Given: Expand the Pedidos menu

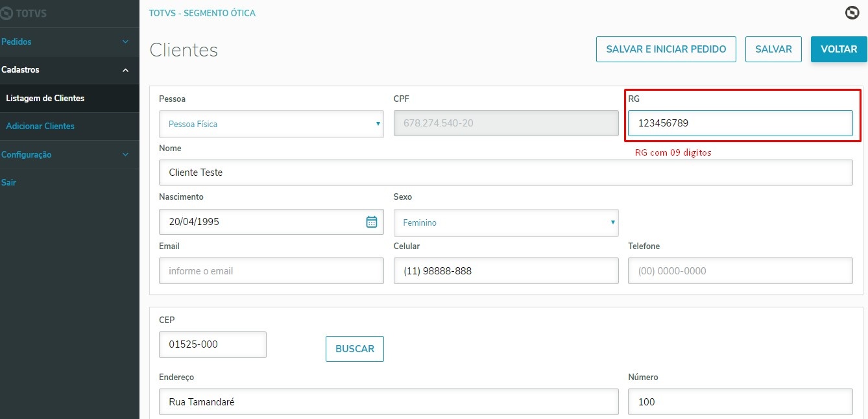Looking at the screenshot, I should (65, 42).
